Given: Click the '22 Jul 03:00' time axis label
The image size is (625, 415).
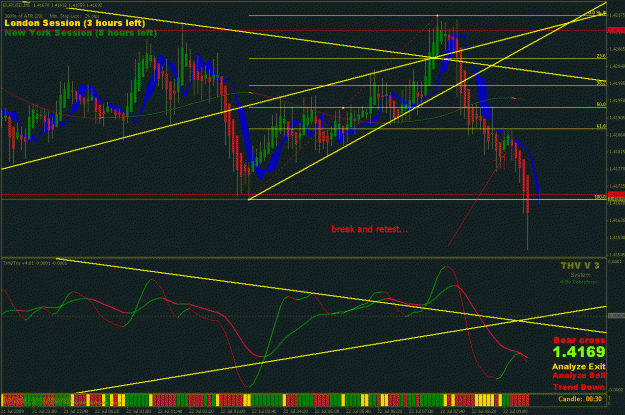Looking at the screenshot, I should [232, 411].
